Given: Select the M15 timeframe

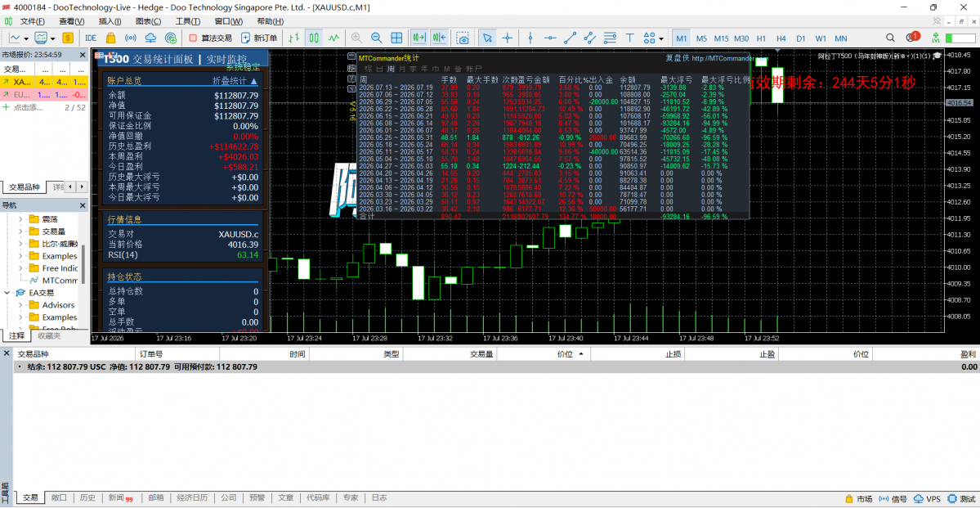Looking at the screenshot, I should pyautogui.click(x=721, y=38).
